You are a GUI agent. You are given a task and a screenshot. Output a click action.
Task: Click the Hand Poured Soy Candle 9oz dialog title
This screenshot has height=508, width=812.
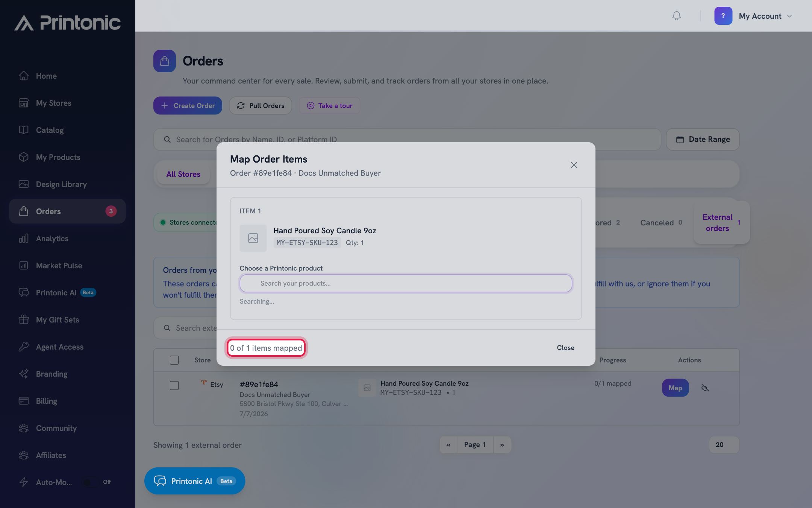point(325,231)
